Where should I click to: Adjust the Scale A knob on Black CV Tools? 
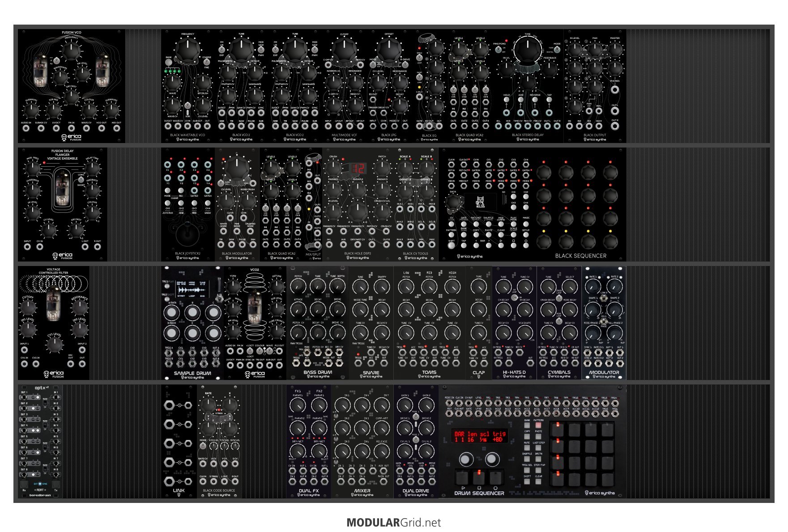405,168
